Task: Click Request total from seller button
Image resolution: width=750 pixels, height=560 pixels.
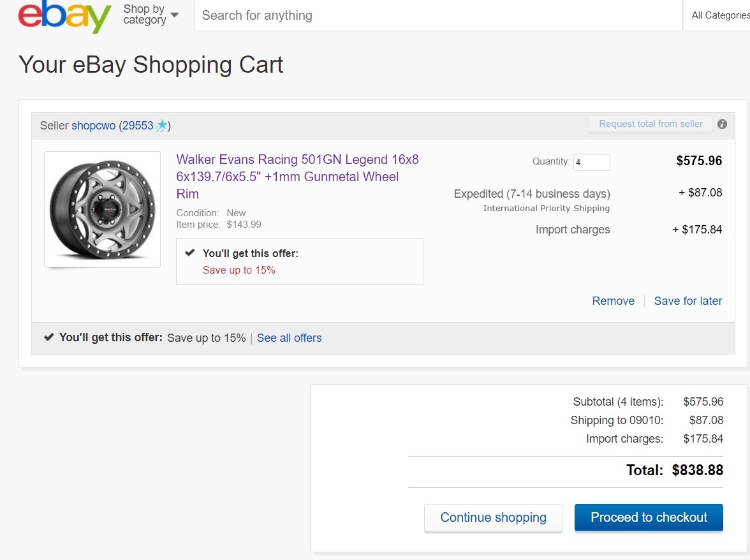Action: pyautogui.click(x=651, y=124)
